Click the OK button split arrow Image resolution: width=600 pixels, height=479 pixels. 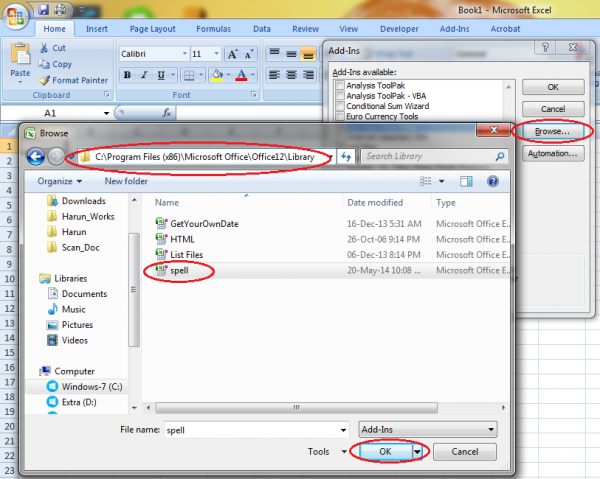(x=417, y=452)
